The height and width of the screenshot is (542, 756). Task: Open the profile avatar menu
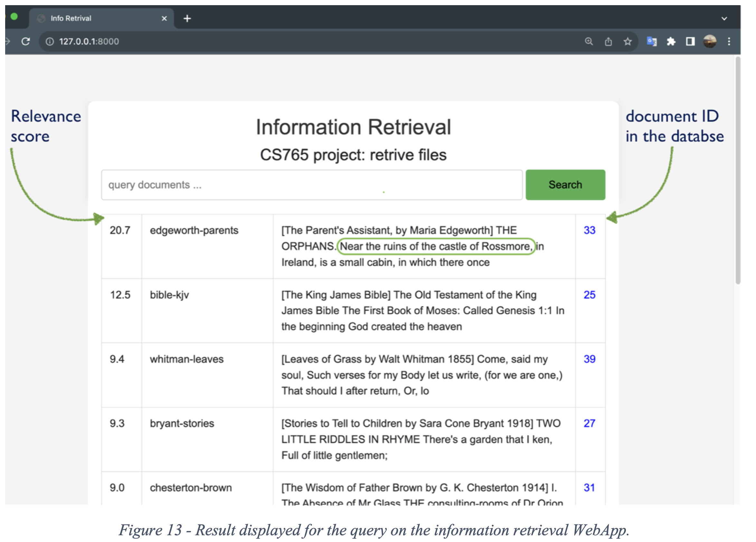710,41
